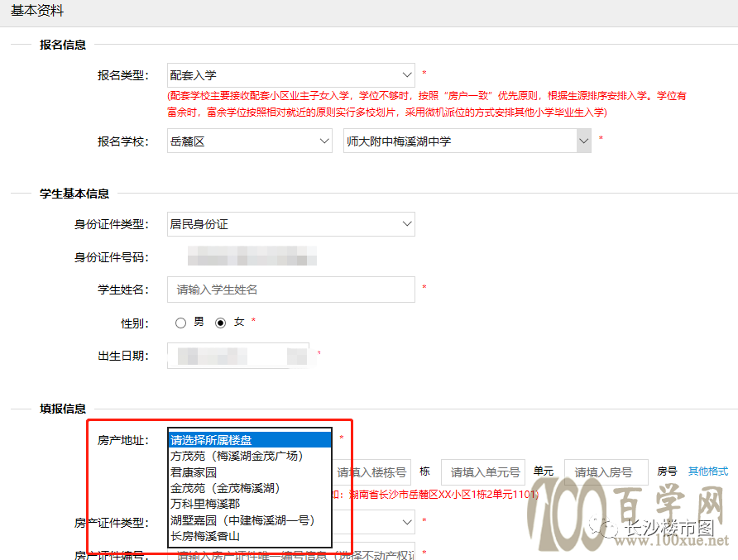Click the 出生日期 date field
This screenshot has height=560, width=738.
238,356
